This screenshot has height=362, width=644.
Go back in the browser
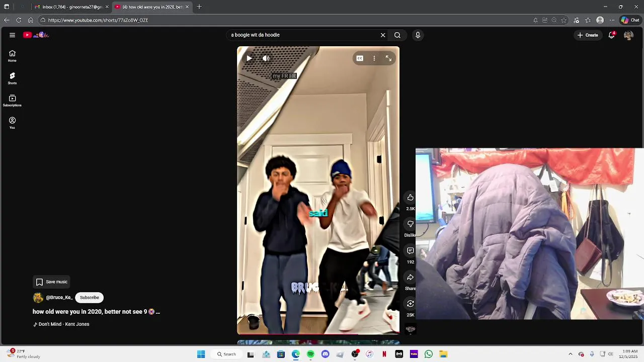(7, 20)
